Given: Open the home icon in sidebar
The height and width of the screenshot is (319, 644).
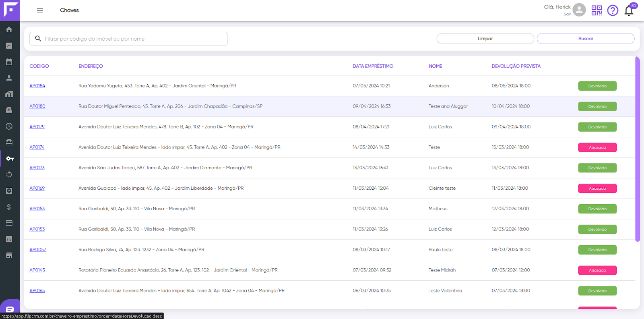Looking at the screenshot, I should click(9, 29).
